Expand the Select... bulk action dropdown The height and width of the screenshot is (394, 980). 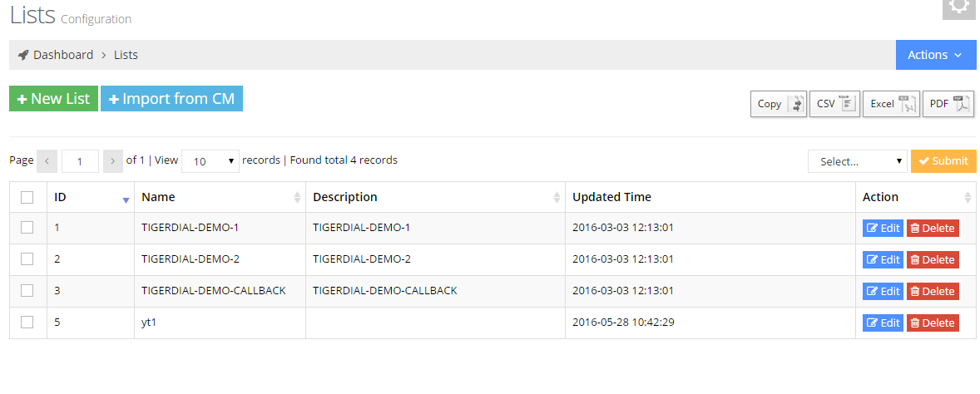(857, 161)
